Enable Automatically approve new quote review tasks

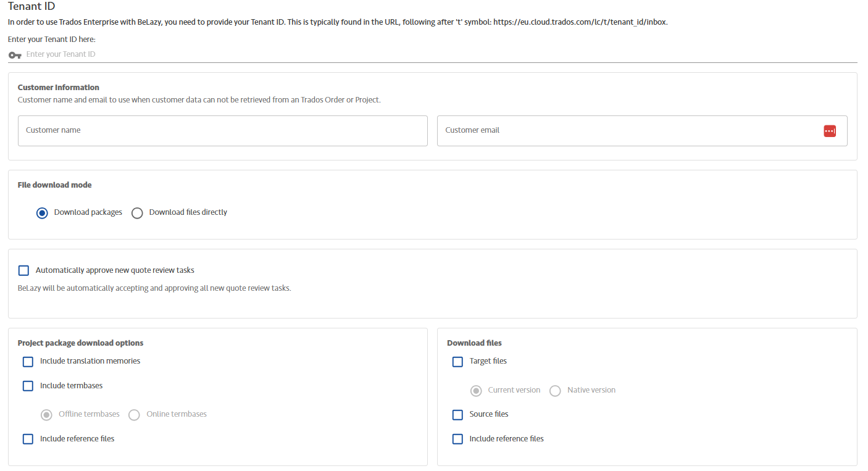point(23,270)
